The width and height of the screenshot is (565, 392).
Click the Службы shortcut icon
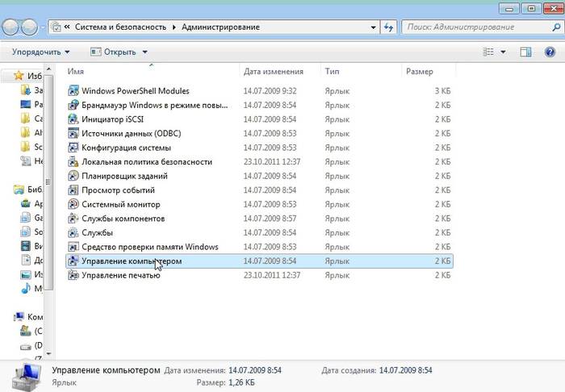pos(73,232)
